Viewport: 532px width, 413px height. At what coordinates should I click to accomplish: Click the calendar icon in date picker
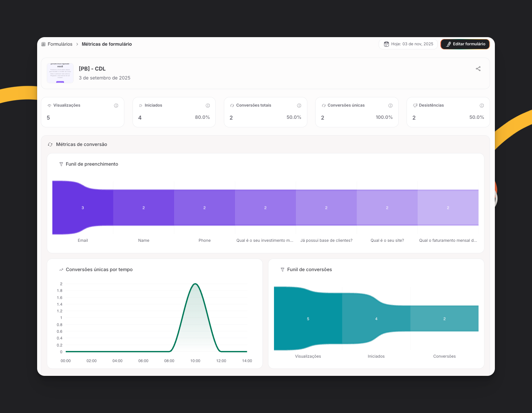386,44
